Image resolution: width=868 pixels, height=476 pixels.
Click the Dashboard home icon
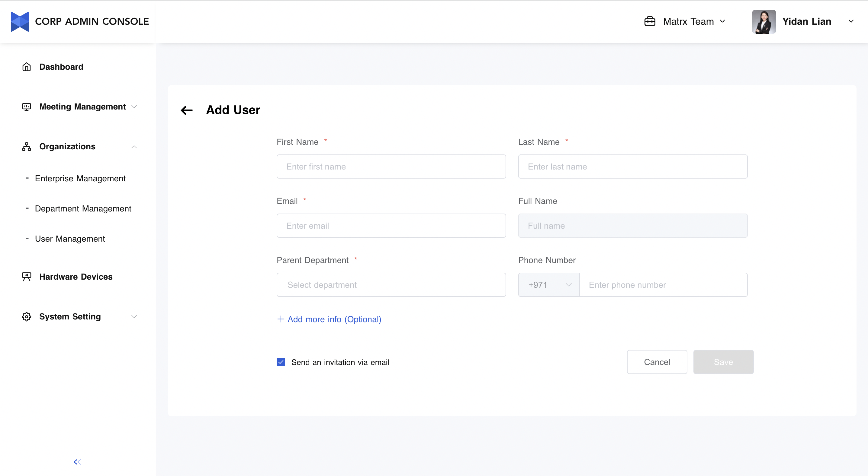pos(26,67)
